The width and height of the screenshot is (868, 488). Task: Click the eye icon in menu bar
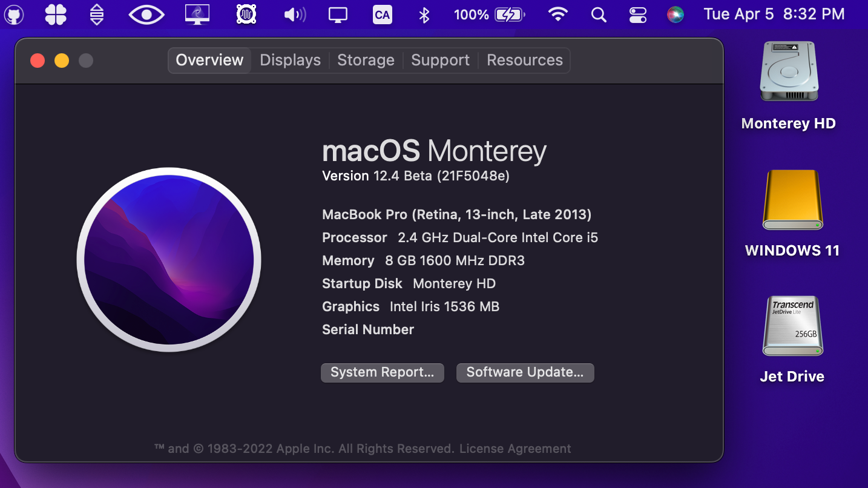(146, 15)
